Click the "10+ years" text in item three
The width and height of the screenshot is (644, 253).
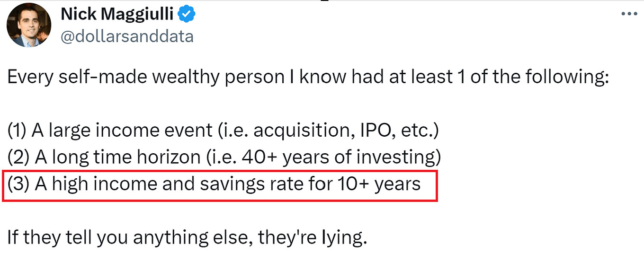(x=379, y=183)
